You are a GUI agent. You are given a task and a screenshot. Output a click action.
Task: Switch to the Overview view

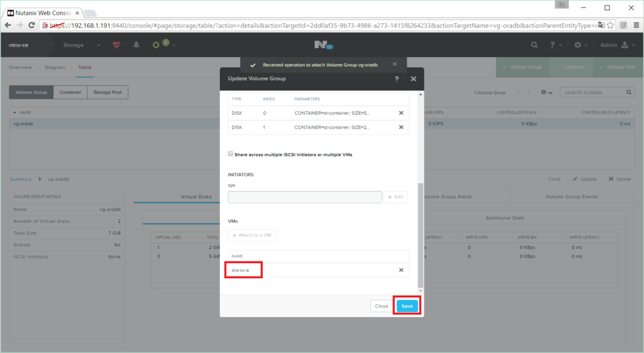coord(20,67)
